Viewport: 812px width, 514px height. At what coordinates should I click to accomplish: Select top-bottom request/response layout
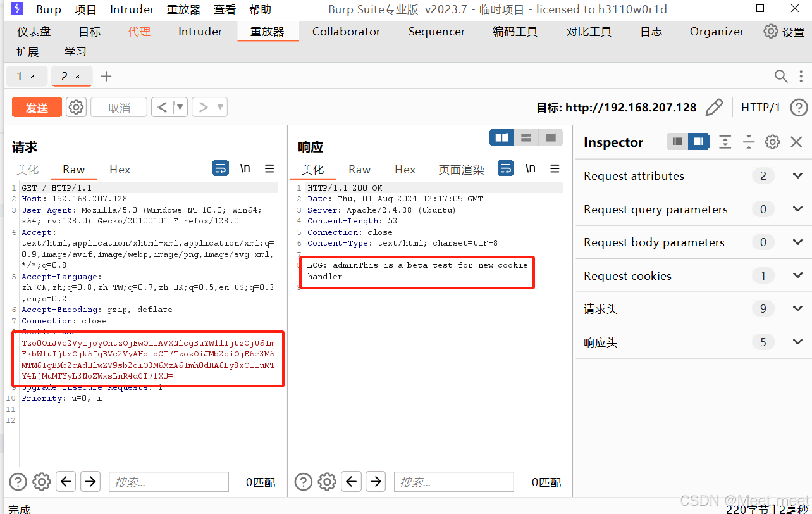(526, 137)
